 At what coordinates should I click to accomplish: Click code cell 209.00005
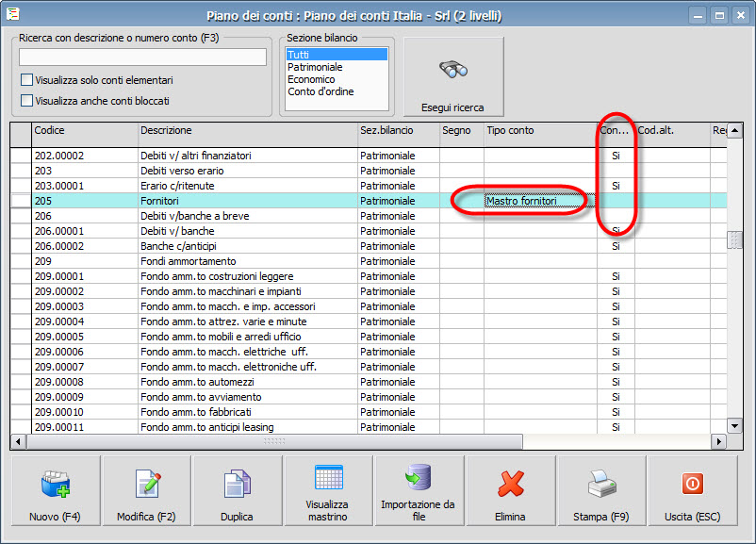[85, 337]
